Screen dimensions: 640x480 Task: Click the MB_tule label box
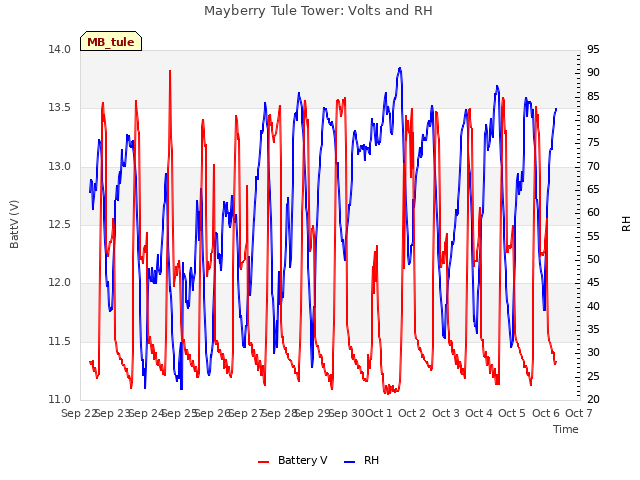(111, 41)
